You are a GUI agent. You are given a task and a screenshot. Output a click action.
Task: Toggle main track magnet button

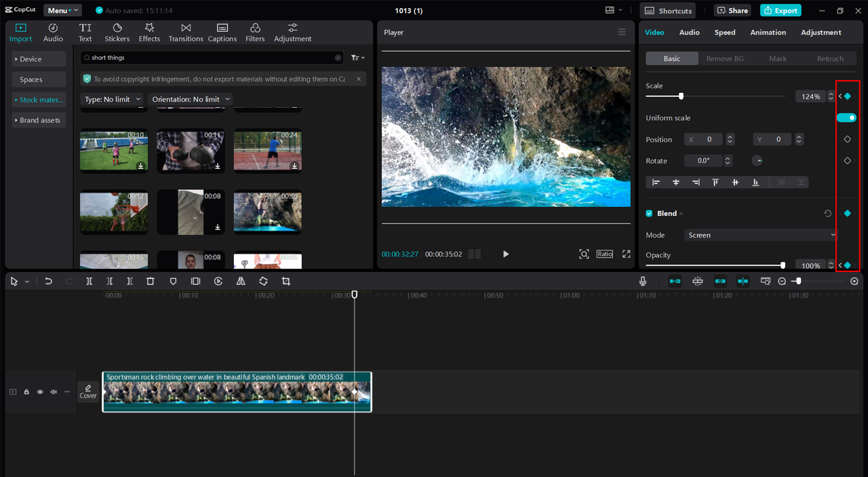[675, 281]
